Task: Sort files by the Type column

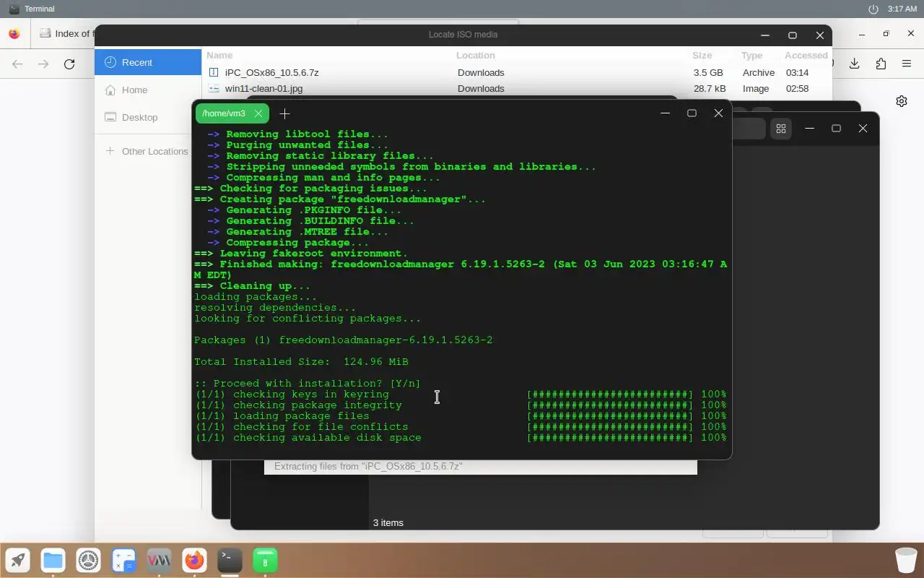Action: coord(752,55)
